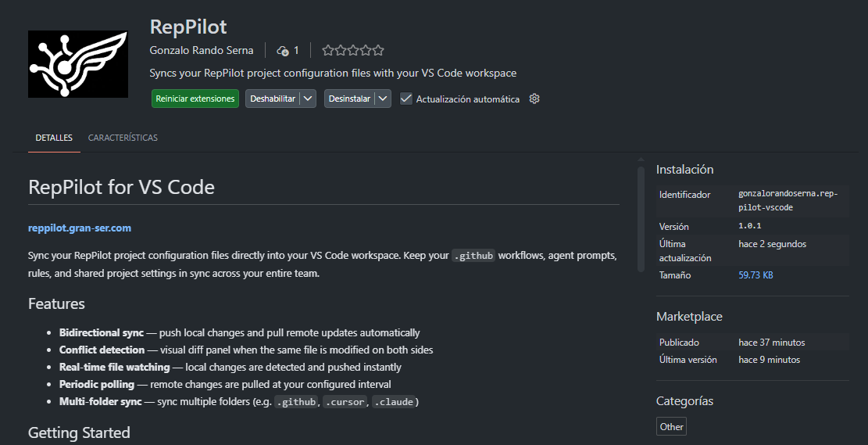Click the Reiniciar extensiones button
868x445 pixels.
tap(195, 99)
